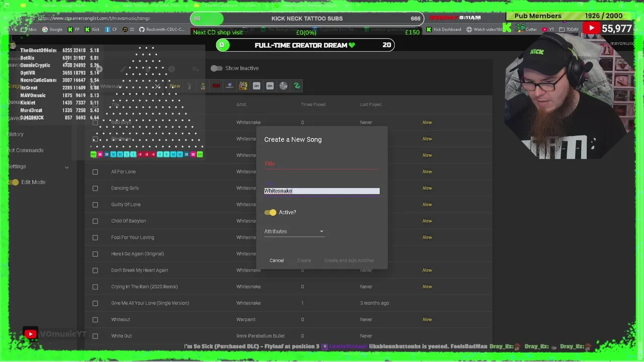Check the Don't Break My Heart Again checkbox

[x=95, y=270]
